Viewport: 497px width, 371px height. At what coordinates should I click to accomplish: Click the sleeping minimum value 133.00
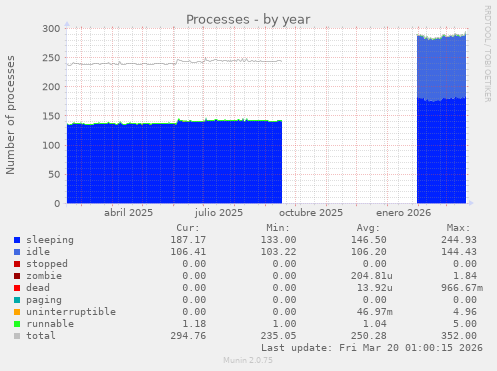tap(278, 240)
